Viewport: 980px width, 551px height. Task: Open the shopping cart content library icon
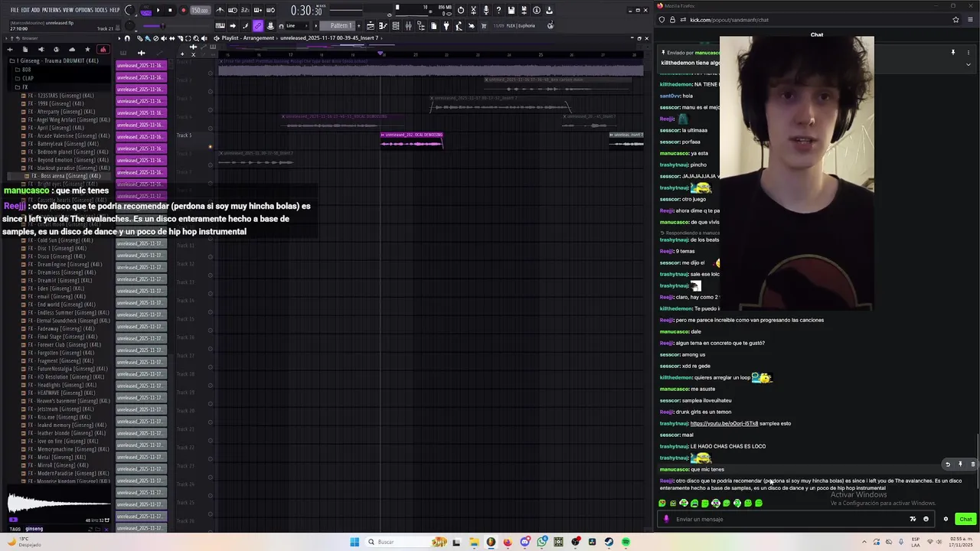point(483,26)
